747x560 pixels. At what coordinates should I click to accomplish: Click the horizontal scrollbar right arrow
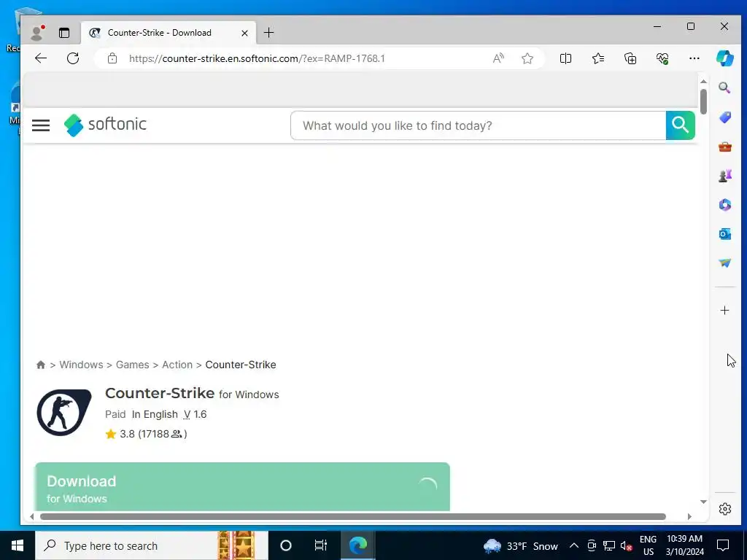tap(689, 517)
